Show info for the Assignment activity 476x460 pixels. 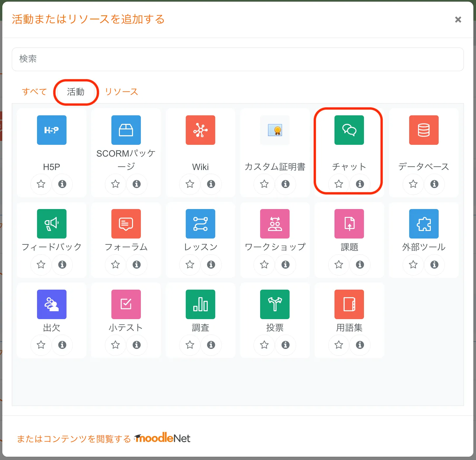coord(360,264)
